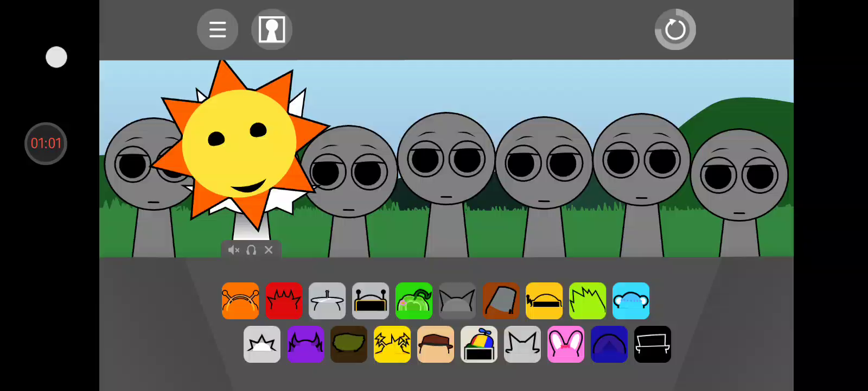868x391 pixels.
Task: Click the white recording dot button
Action: [56, 57]
